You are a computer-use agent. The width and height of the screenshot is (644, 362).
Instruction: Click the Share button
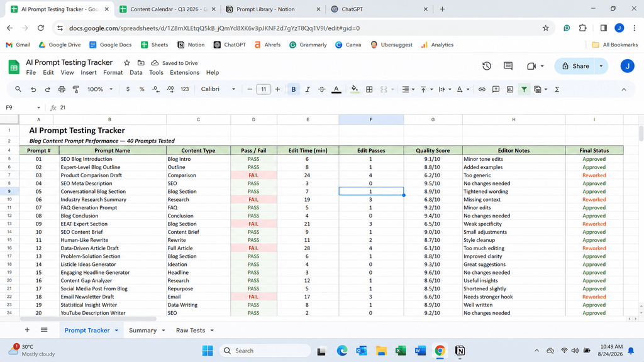(575, 66)
